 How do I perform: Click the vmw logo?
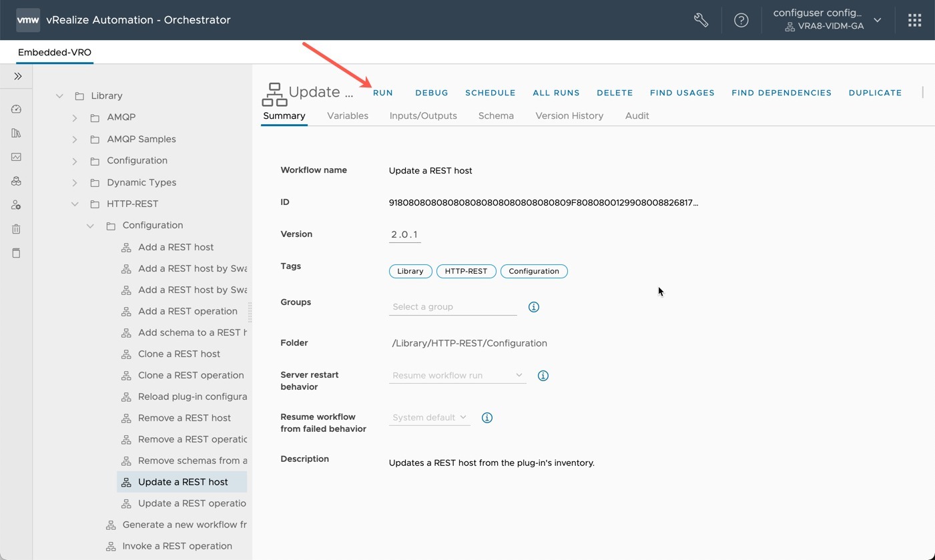[28, 20]
